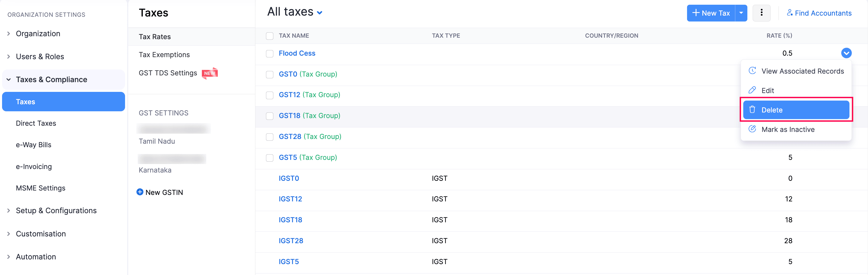Viewport: 868px width, 275px height.
Task: Open the Tax Exemptions tab
Action: tap(164, 54)
